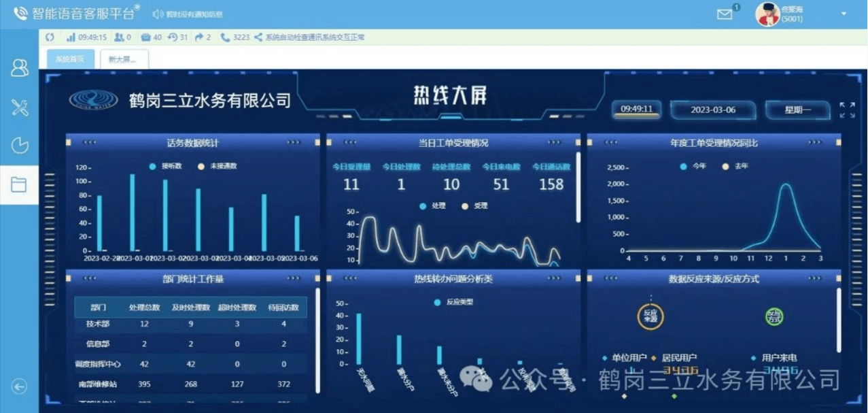Open the pie chart statistics sidebar icon
Image resolution: width=868 pixels, height=413 pixels.
(20, 145)
